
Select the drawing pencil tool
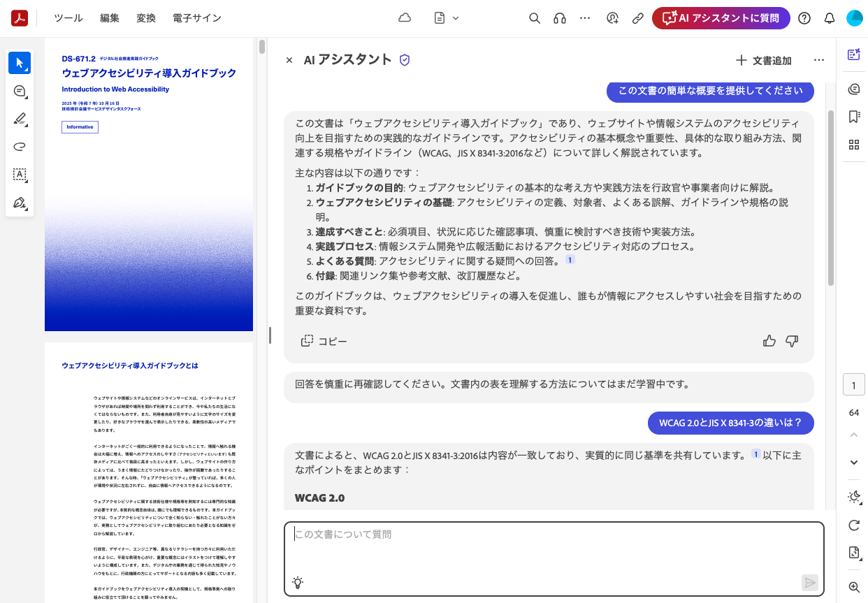[20, 119]
